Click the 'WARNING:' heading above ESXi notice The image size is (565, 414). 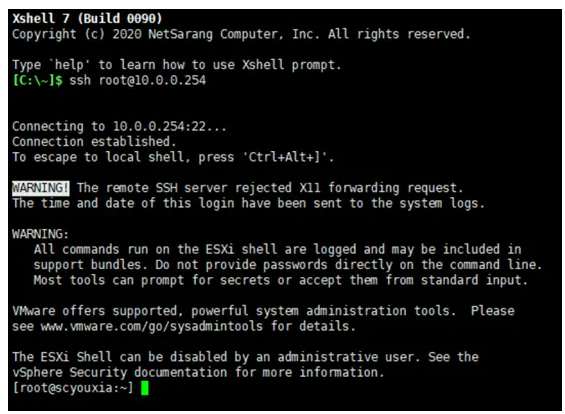(x=40, y=234)
